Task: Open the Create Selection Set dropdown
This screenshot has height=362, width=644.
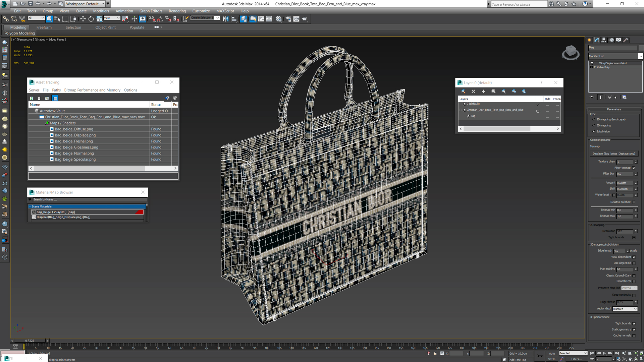Action: pos(205,18)
